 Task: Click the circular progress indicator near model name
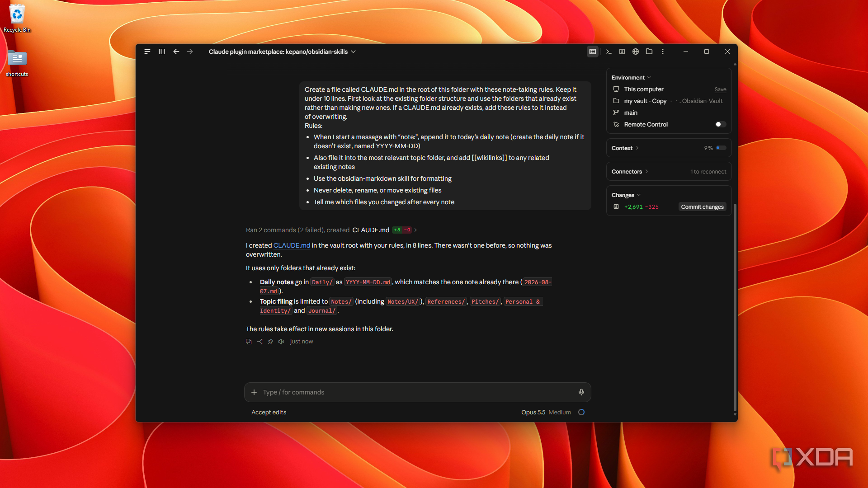coord(581,412)
